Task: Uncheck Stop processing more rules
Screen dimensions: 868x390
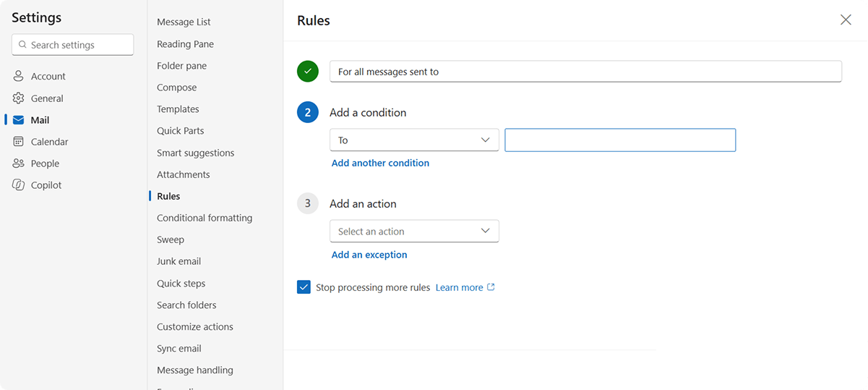Action: [304, 287]
